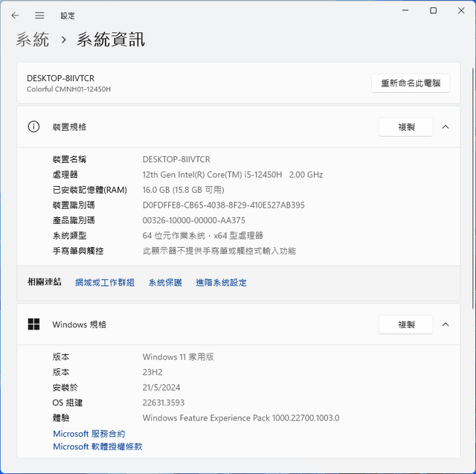The image size is (476, 474).
Task: Click the device specifications info icon
Action: (x=33, y=126)
